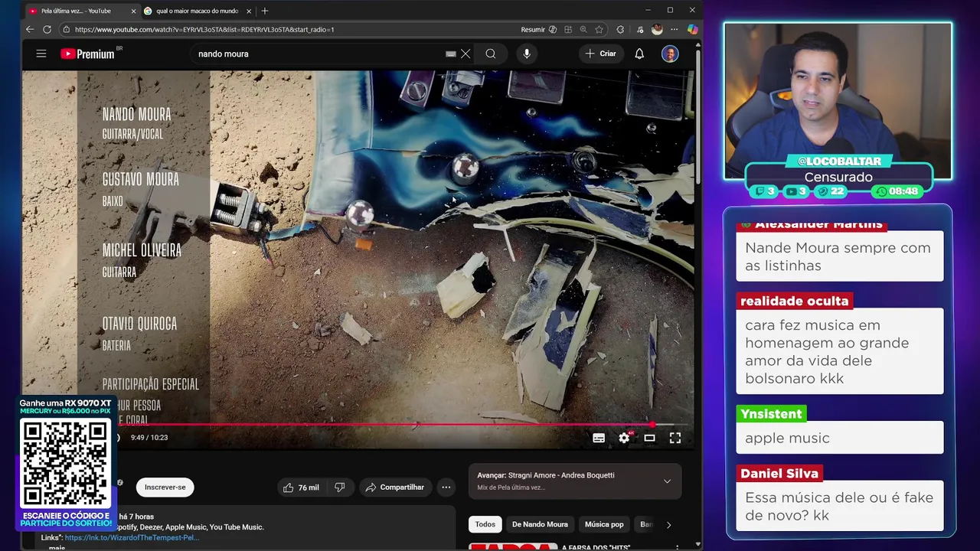
Task: Open more actions three dots below video
Action: [446, 487]
